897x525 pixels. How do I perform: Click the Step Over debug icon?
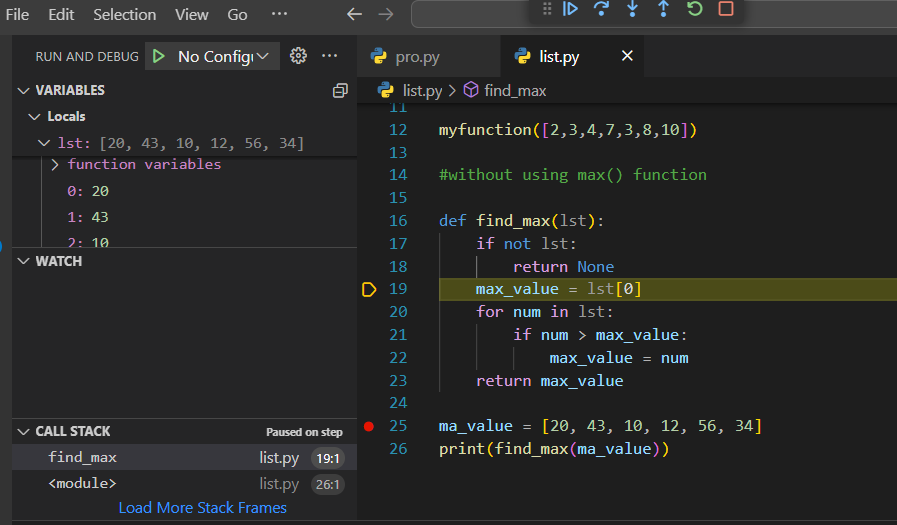[x=601, y=9]
